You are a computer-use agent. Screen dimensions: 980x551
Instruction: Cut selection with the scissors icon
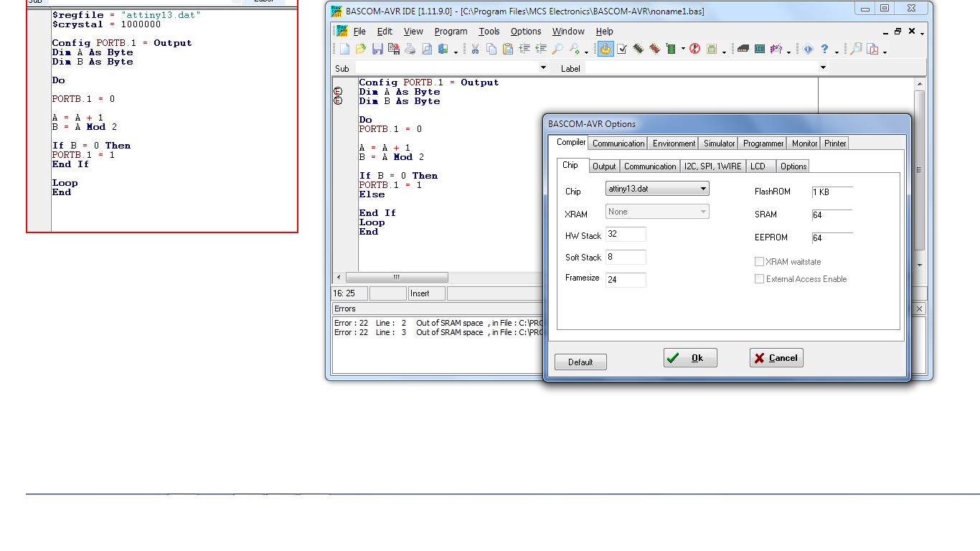pyautogui.click(x=475, y=49)
